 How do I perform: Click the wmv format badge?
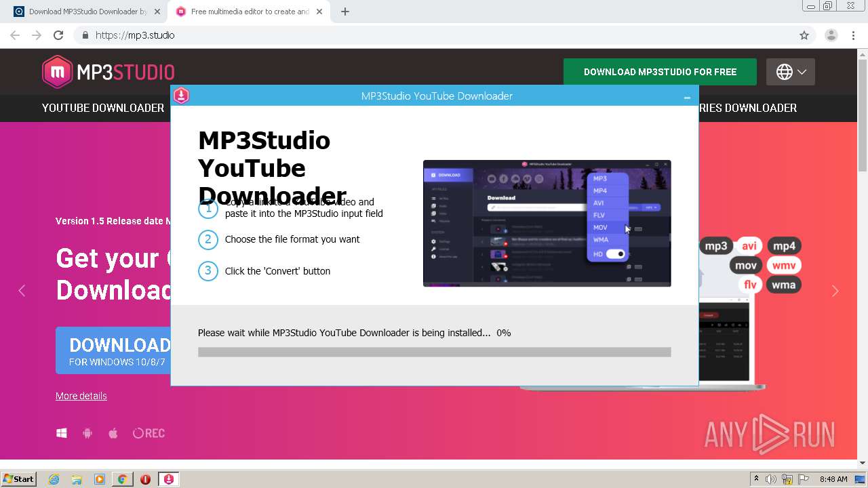[783, 266]
